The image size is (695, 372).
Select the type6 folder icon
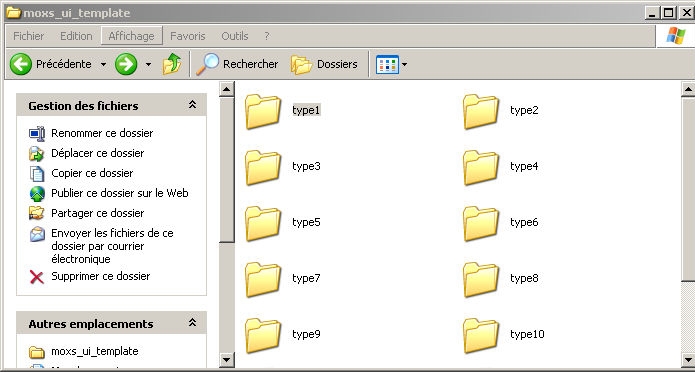click(481, 223)
